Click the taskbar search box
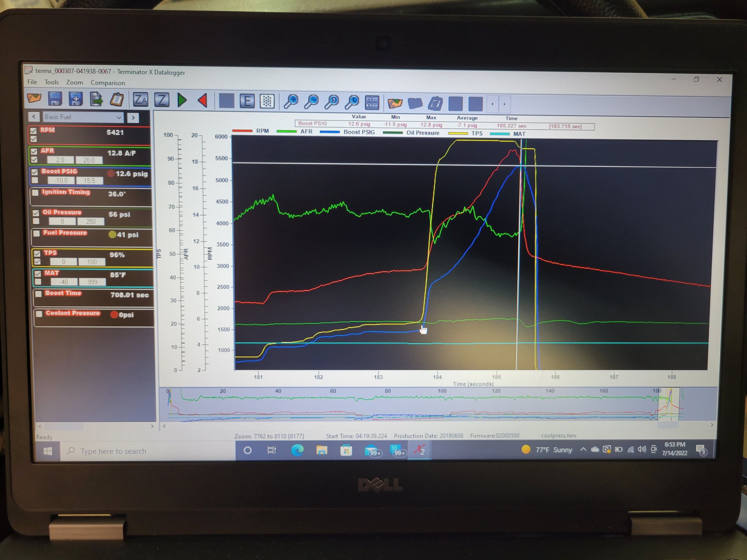 (x=148, y=451)
